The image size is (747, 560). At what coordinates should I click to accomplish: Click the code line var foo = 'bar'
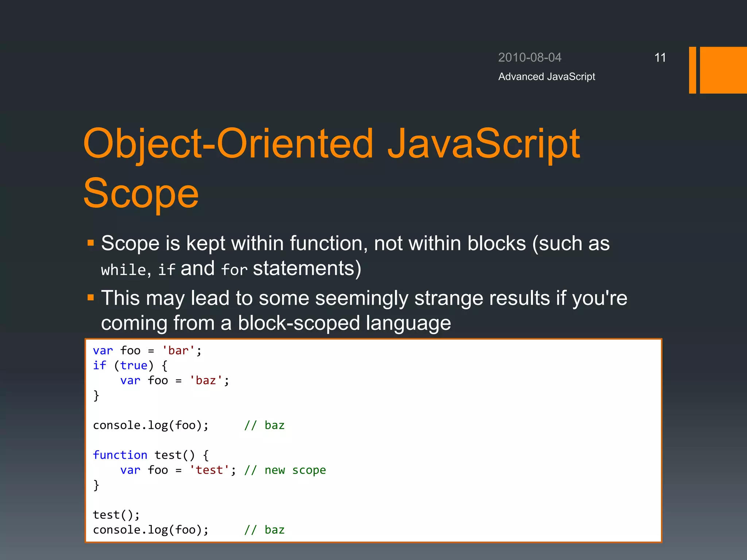click(x=147, y=351)
